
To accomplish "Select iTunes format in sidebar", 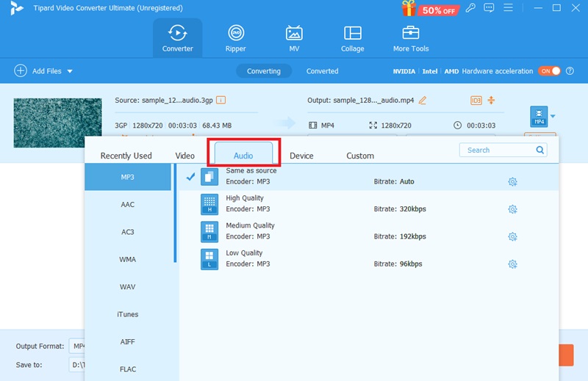I will [128, 314].
